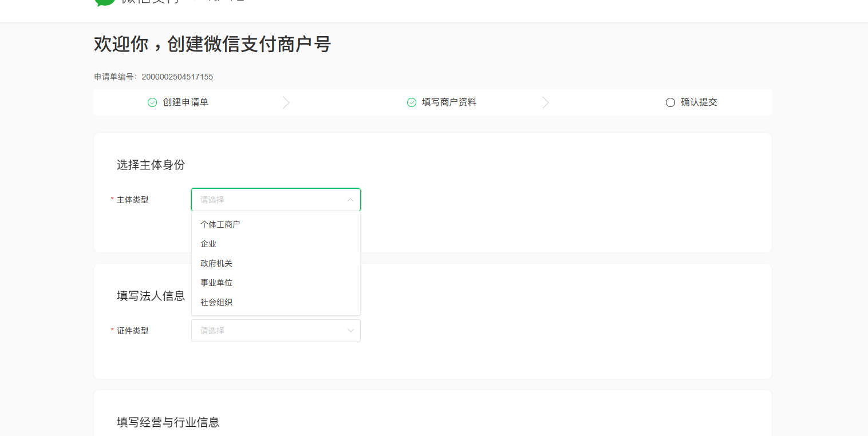Pick the 政府机关 option
868x436 pixels.
275,263
